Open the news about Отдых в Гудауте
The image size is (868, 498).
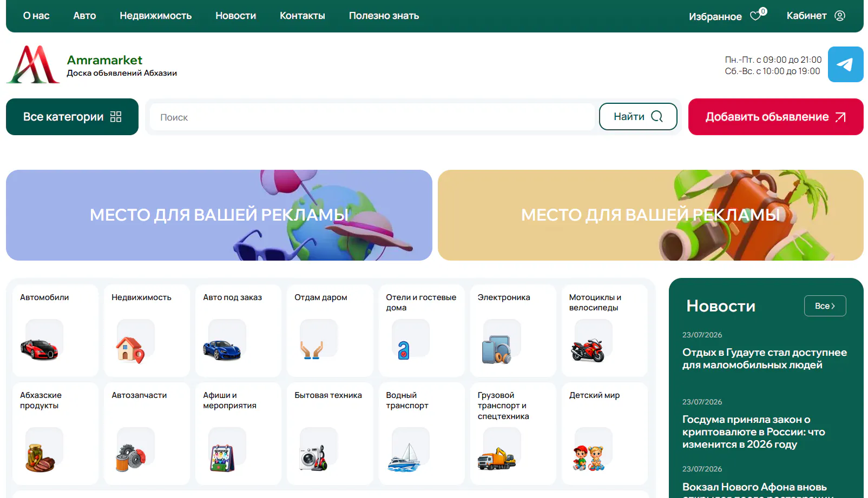point(764,358)
